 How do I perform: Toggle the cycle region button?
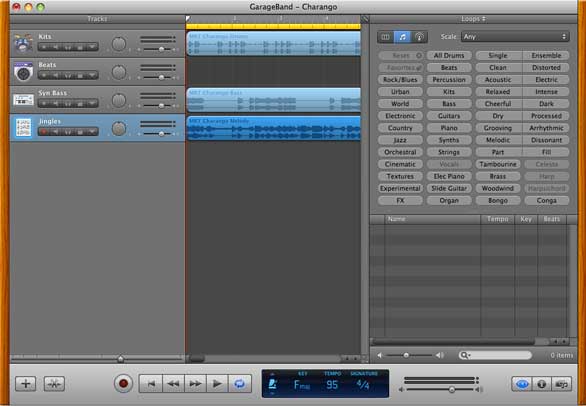click(x=240, y=384)
